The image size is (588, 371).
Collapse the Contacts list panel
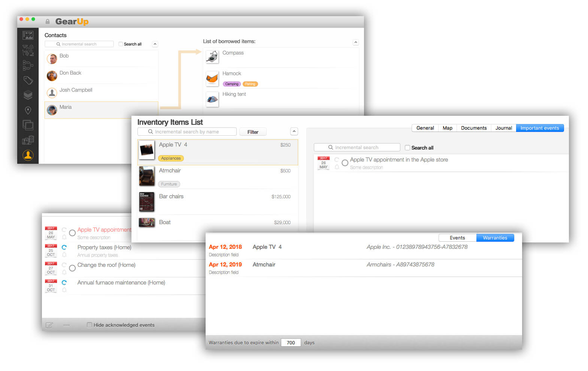point(155,44)
